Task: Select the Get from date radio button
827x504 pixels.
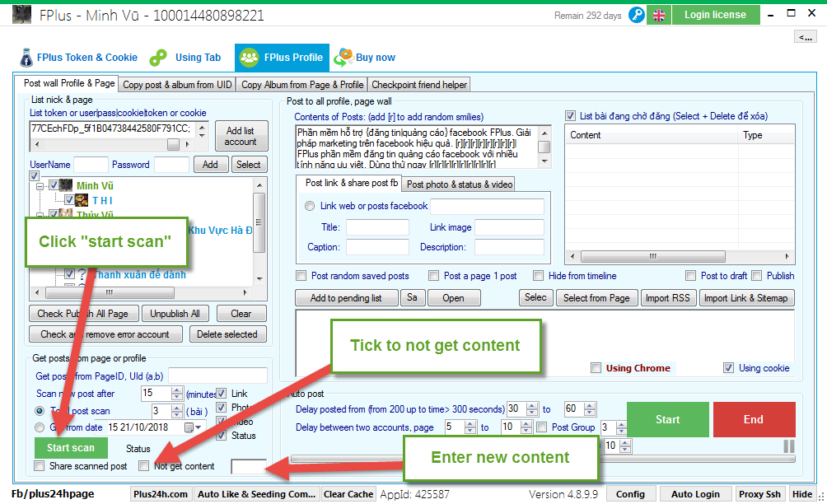Action: 40,427
